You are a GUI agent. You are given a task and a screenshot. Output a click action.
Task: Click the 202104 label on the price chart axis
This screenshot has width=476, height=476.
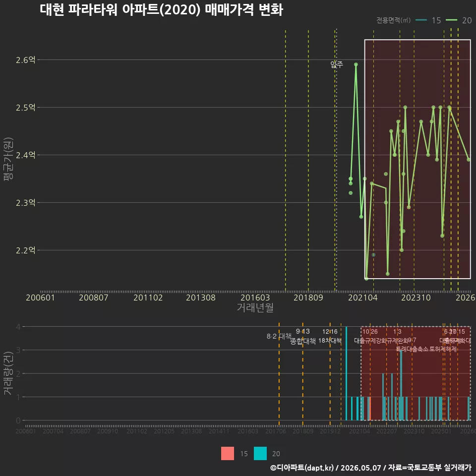pos(363,297)
